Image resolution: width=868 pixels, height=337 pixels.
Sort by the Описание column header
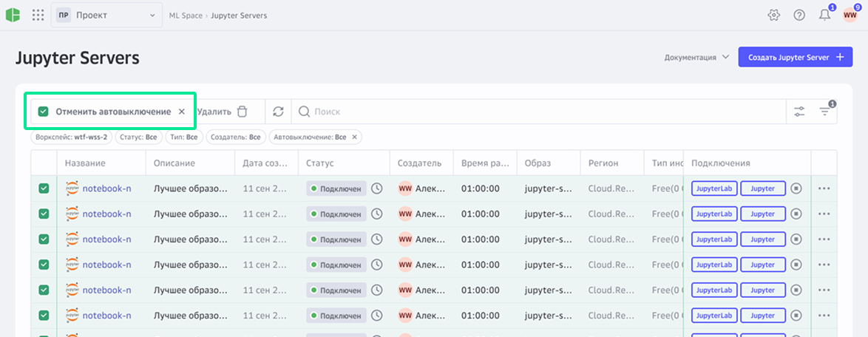pos(174,163)
